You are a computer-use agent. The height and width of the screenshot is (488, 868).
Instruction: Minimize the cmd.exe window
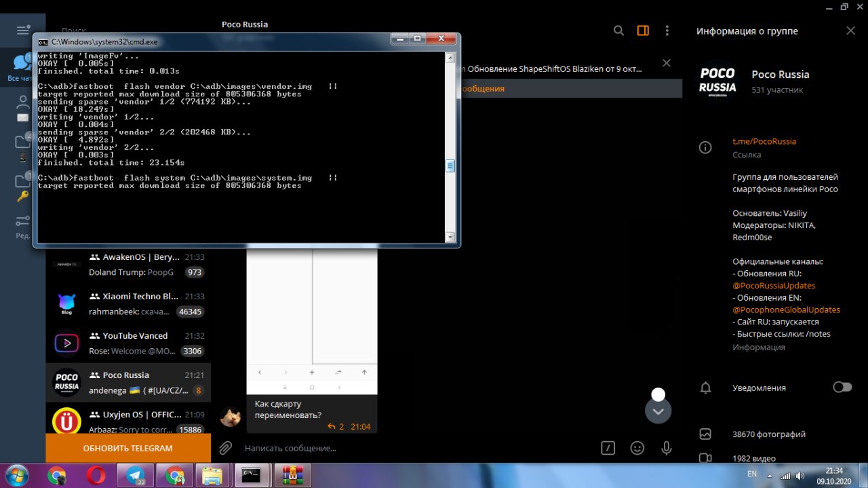[400, 39]
